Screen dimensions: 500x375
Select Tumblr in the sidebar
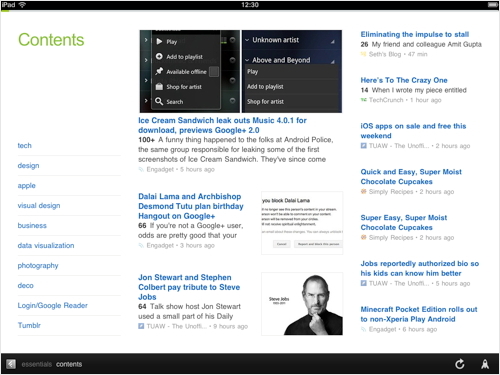point(29,325)
